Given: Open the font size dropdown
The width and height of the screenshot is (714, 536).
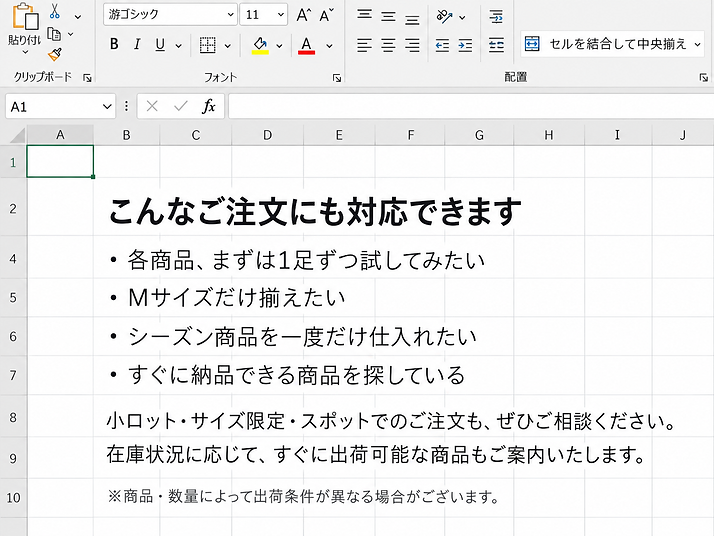Looking at the screenshot, I should [x=280, y=15].
